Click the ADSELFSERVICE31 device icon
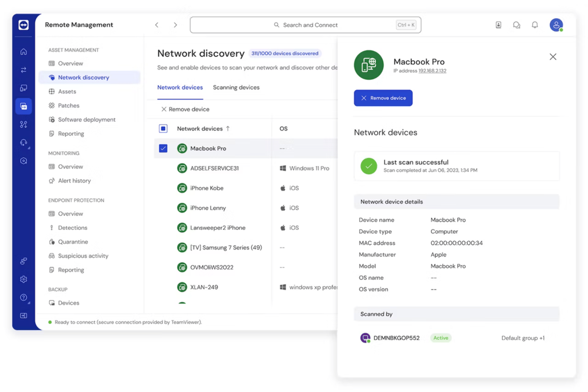This screenshot has height=392, width=588. (182, 168)
